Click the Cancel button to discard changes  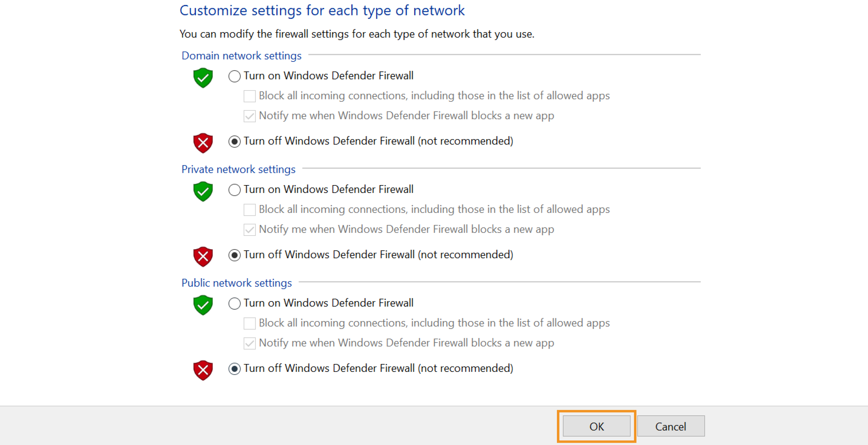tap(671, 426)
